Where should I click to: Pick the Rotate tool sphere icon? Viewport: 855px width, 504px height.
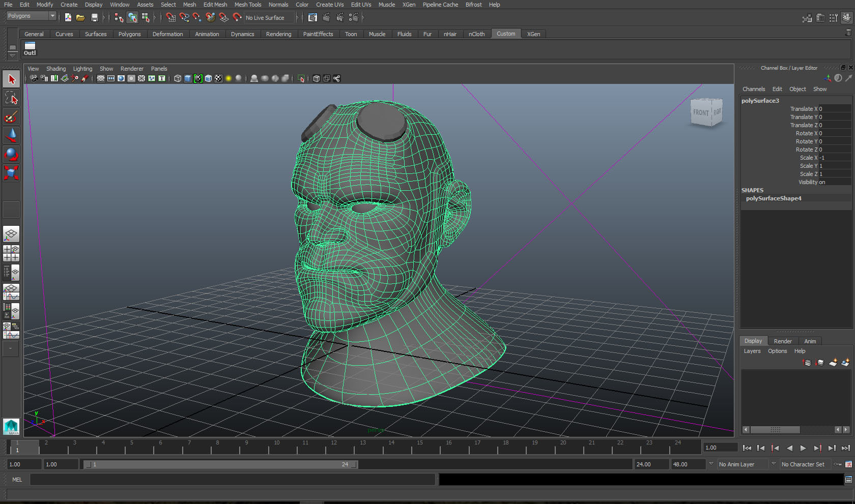(x=11, y=154)
